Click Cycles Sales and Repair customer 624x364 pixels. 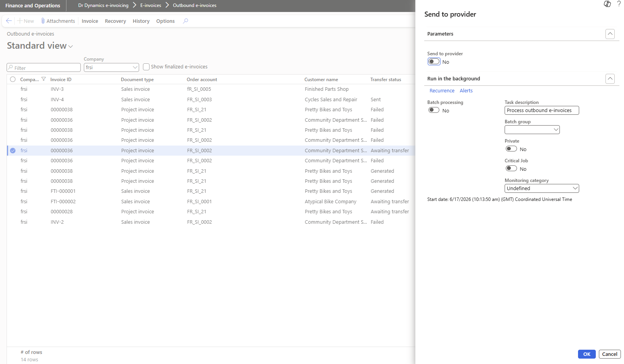331,100
